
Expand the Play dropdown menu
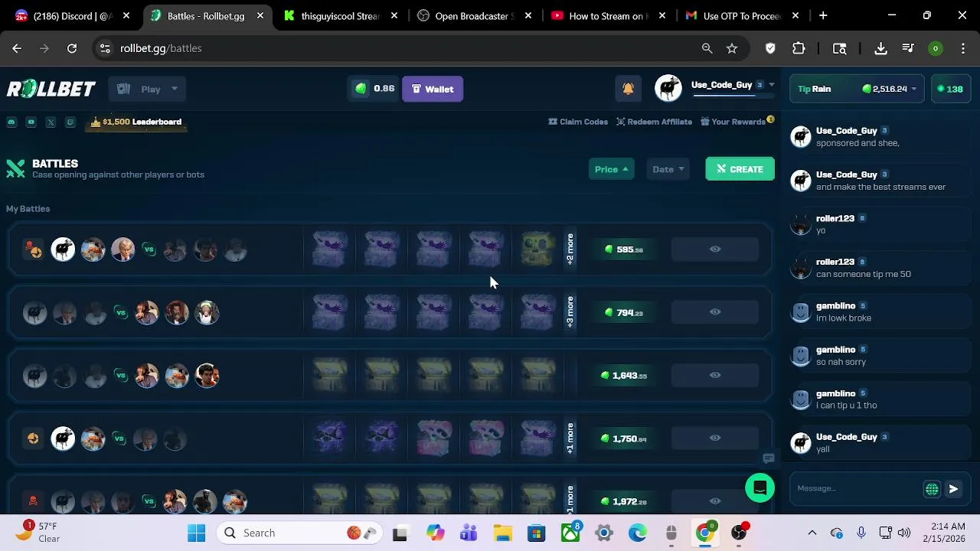tap(149, 89)
